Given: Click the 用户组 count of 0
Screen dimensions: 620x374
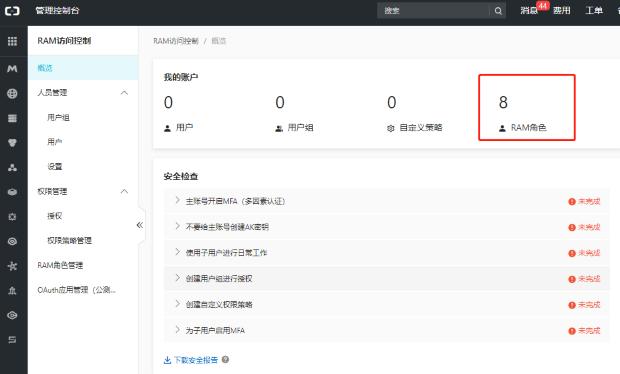Looking at the screenshot, I should [x=280, y=102].
